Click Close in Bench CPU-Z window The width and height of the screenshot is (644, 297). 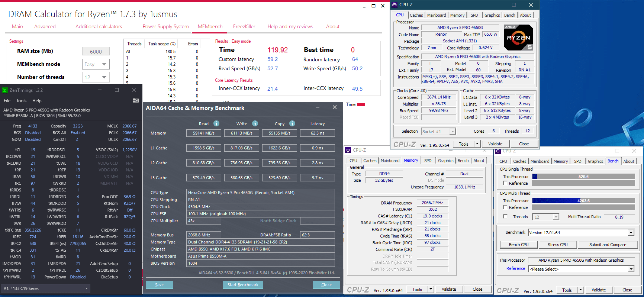(627, 290)
